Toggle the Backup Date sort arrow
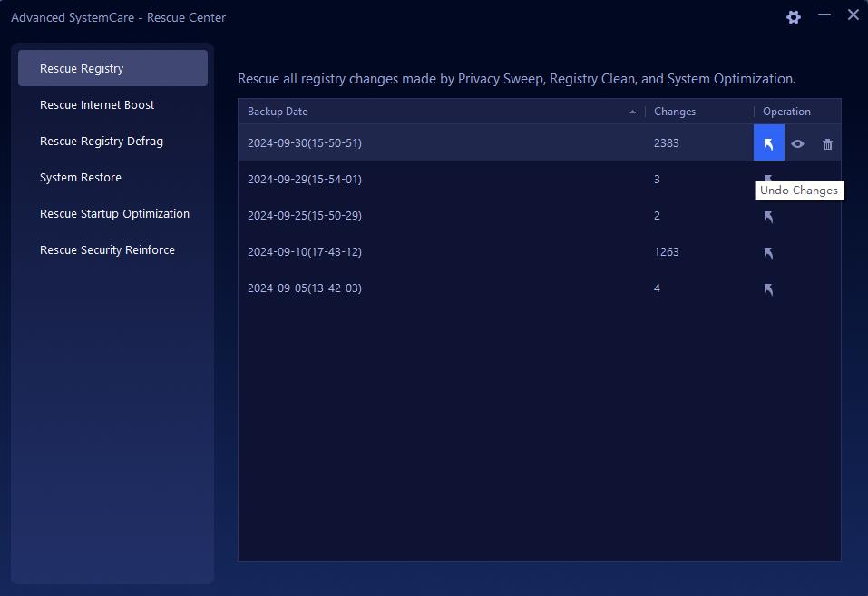This screenshot has width=868, height=596. (x=632, y=112)
